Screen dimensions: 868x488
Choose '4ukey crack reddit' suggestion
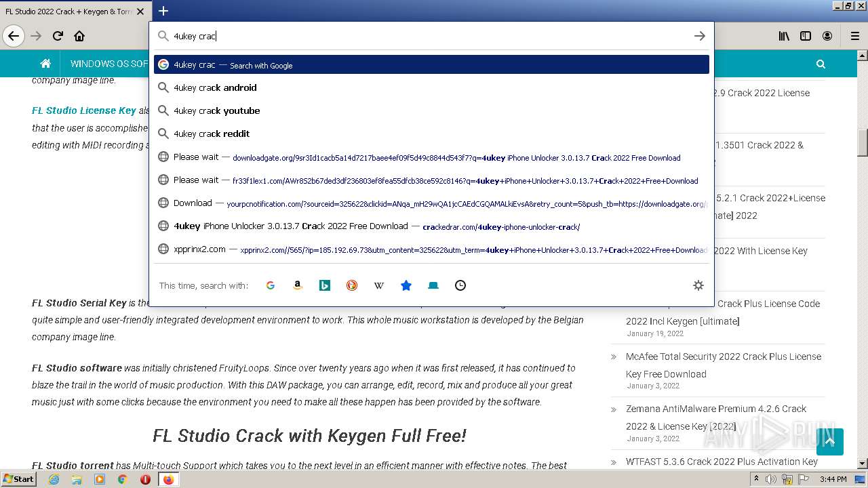431,134
